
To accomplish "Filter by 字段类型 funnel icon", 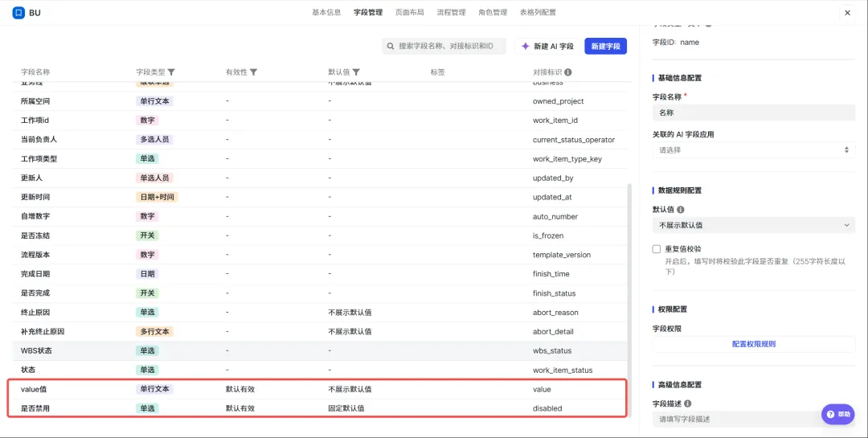I will (x=172, y=72).
